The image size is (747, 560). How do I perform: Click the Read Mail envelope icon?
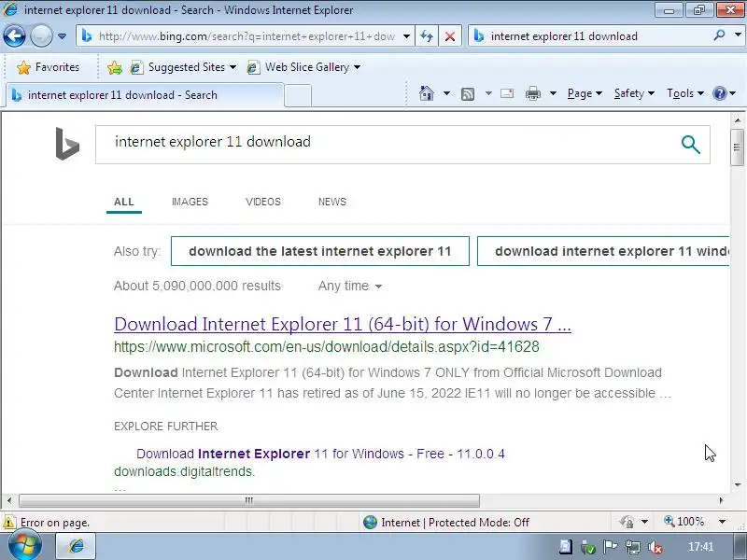tap(507, 93)
